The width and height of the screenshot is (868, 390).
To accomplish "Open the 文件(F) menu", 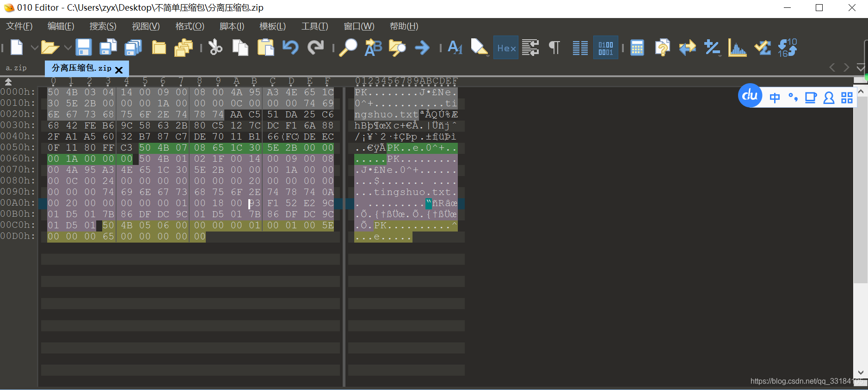I will coord(19,26).
